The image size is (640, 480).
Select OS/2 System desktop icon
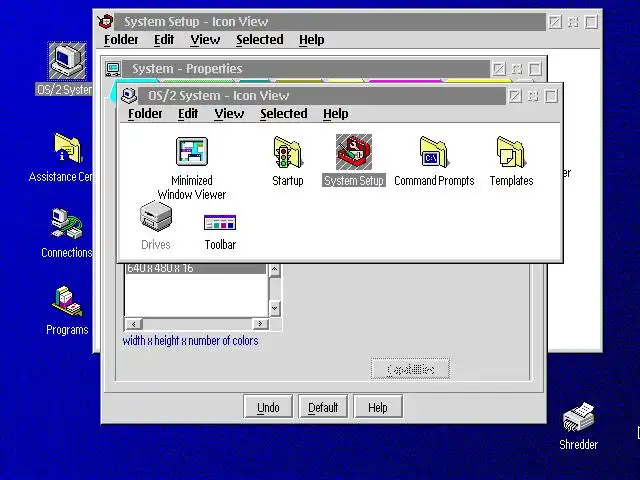[x=67, y=61]
